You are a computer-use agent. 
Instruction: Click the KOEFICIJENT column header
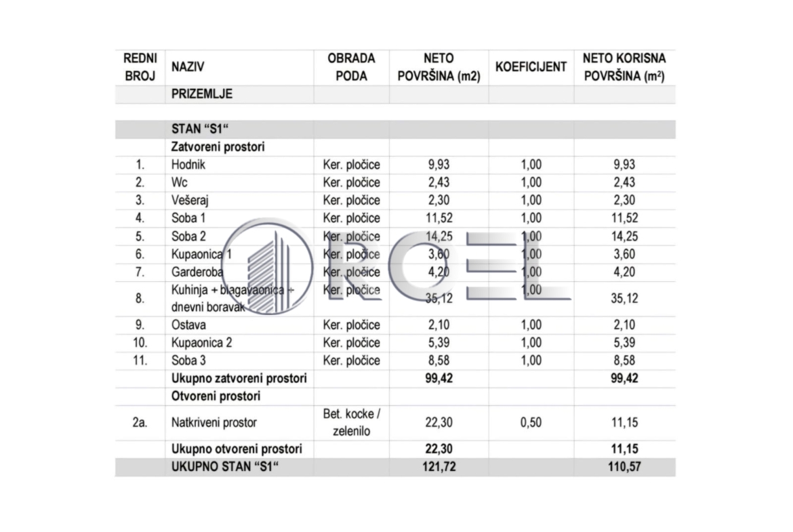[531, 66]
